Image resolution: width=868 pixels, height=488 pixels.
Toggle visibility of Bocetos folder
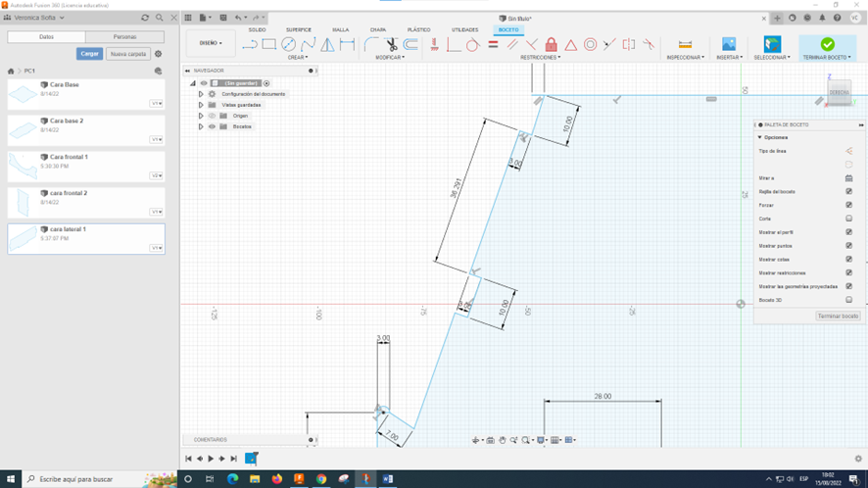pos(212,126)
